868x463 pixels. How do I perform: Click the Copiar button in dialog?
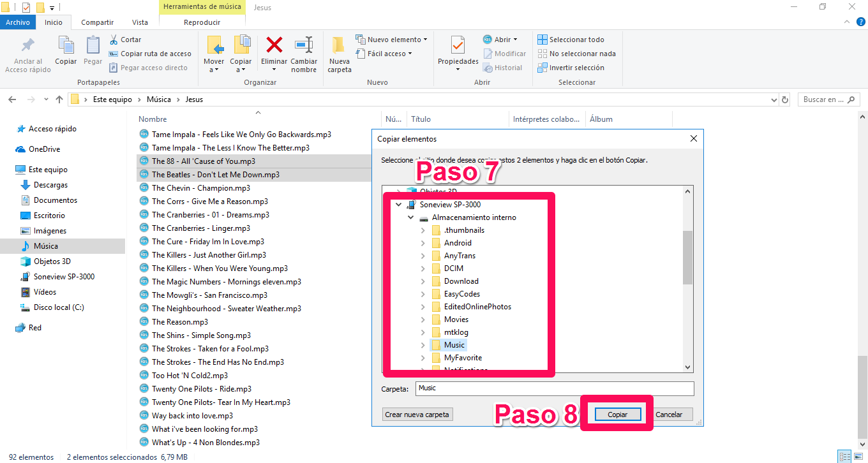click(x=617, y=415)
